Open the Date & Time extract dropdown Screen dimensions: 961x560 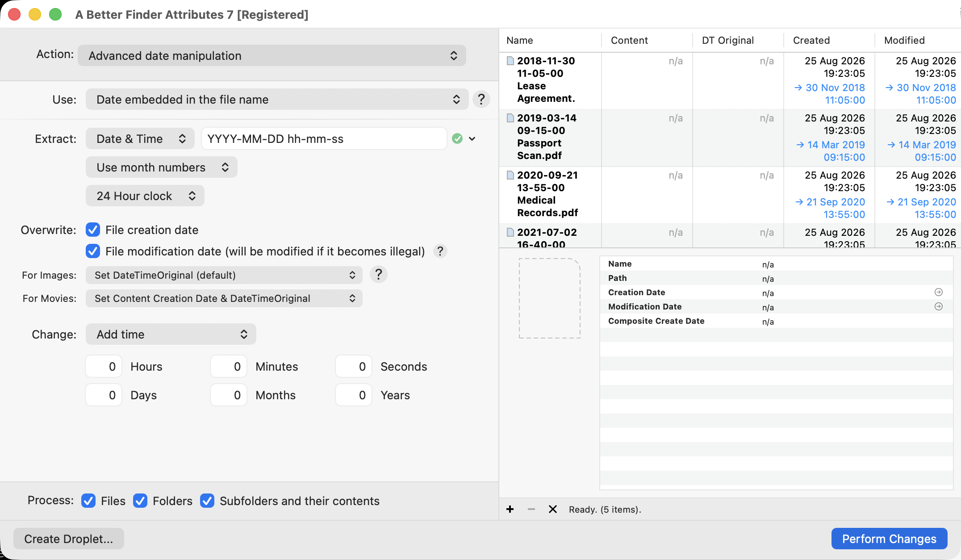(x=140, y=138)
